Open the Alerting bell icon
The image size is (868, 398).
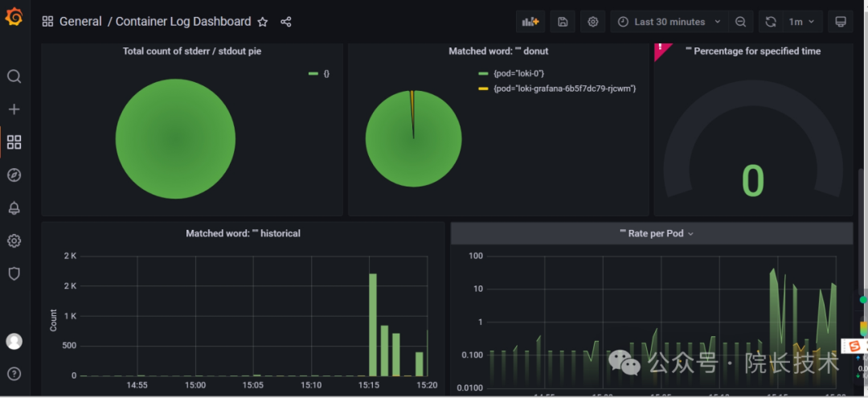coord(14,208)
